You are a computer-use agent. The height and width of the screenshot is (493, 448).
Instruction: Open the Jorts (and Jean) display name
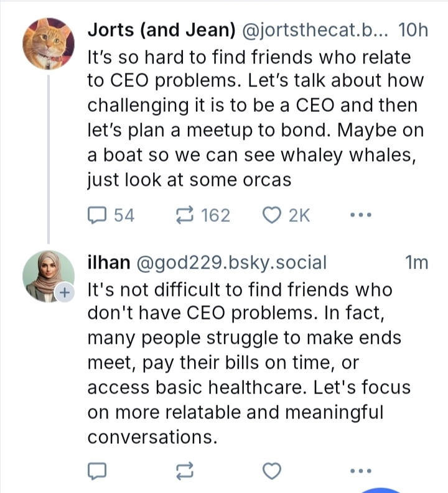point(159,29)
